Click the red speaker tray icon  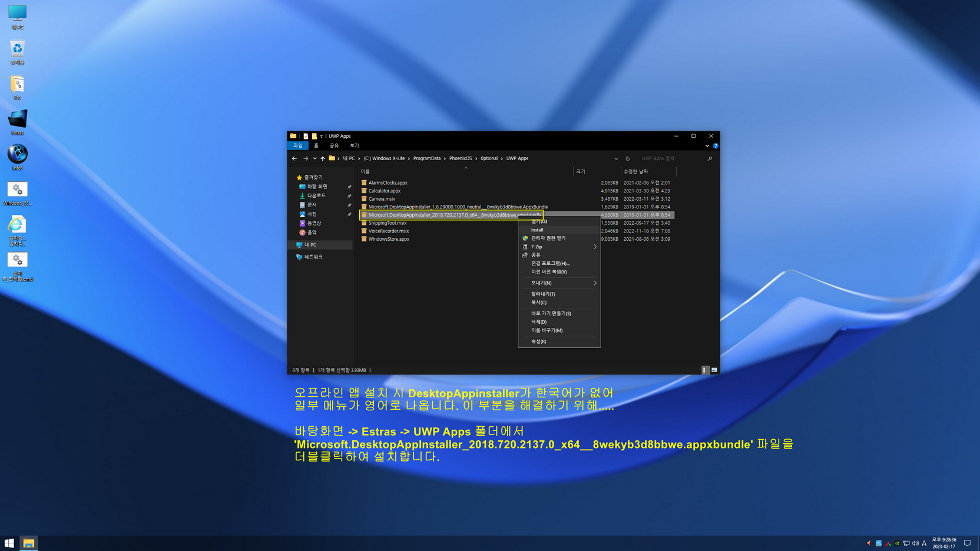pos(869,543)
